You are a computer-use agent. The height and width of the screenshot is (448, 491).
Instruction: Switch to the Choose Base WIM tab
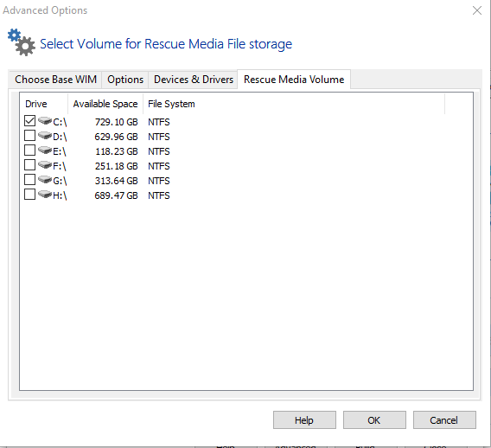55,80
